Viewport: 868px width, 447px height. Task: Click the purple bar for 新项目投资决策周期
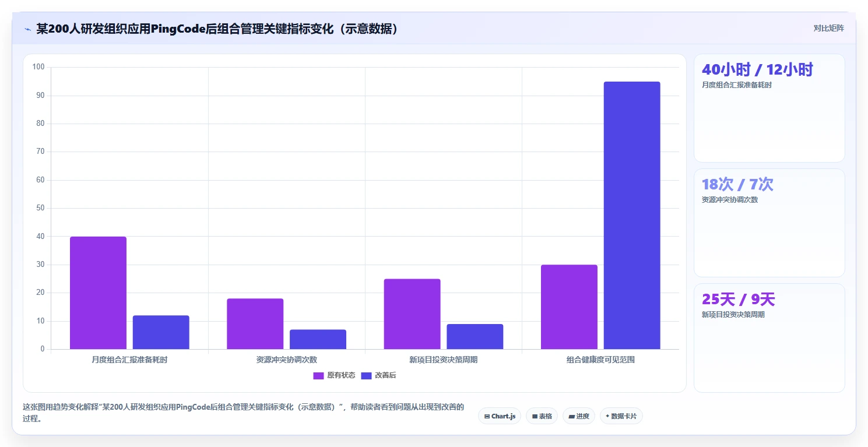(x=412, y=314)
